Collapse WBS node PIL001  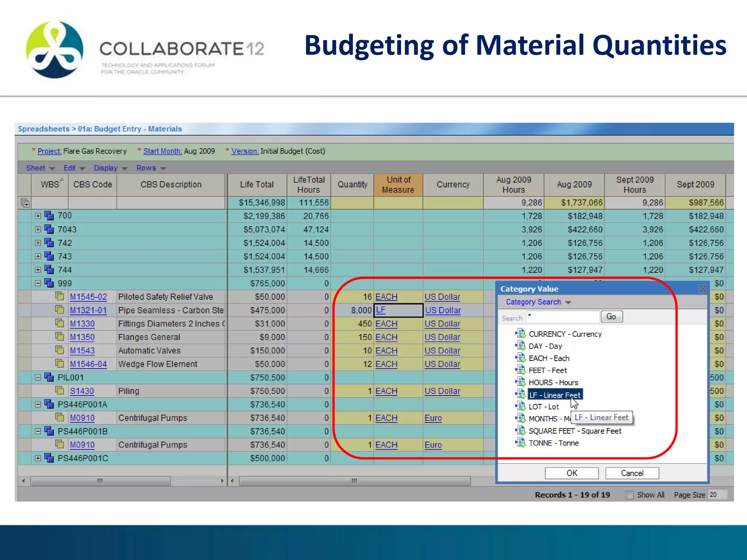[x=38, y=377]
